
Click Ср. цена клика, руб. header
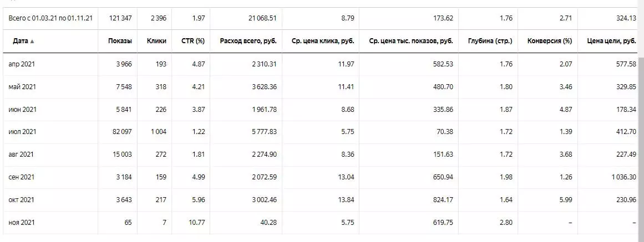coord(323,41)
